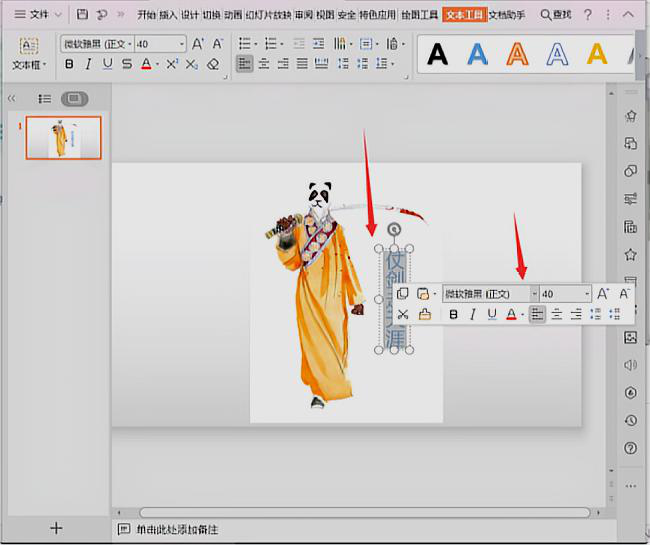Image resolution: width=650 pixels, height=545 pixels.
Task: Toggle ribbon align-left paragraph button
Action: point(245,64)
